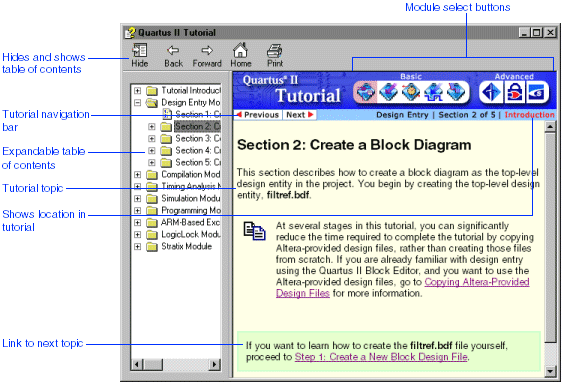Image resolution: width=562 pixels, height=382 pixels.
Task: Select Section 4 in table of contents
Action: pos(198,151)
